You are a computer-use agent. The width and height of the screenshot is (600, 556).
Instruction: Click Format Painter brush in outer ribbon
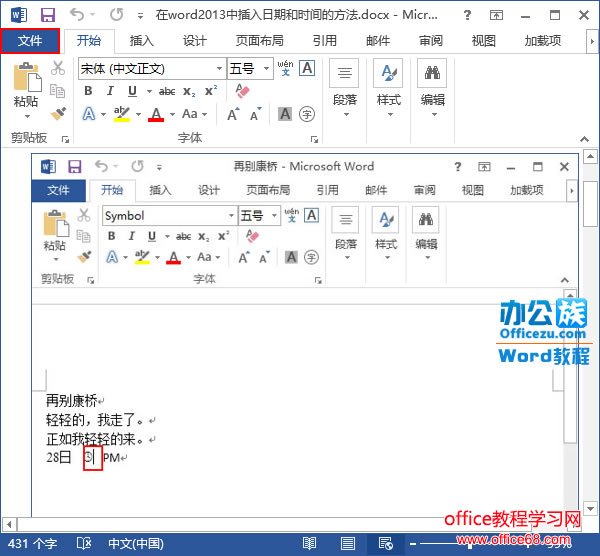point(58,113)
